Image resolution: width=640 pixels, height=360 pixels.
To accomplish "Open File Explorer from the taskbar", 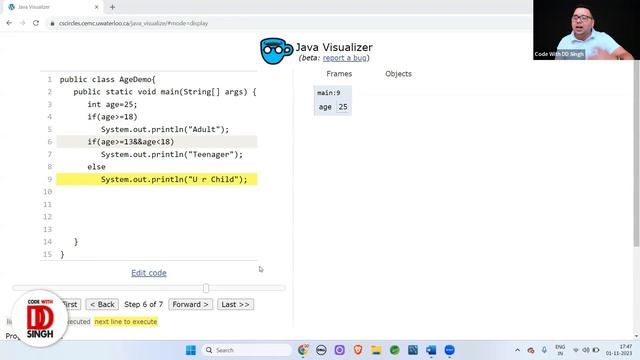I will pos(376,350).
